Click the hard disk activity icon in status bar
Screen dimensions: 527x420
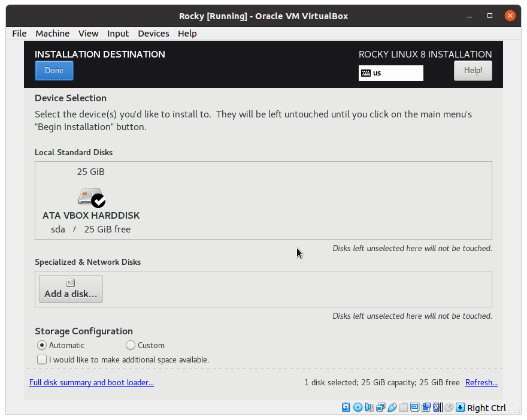346,407
